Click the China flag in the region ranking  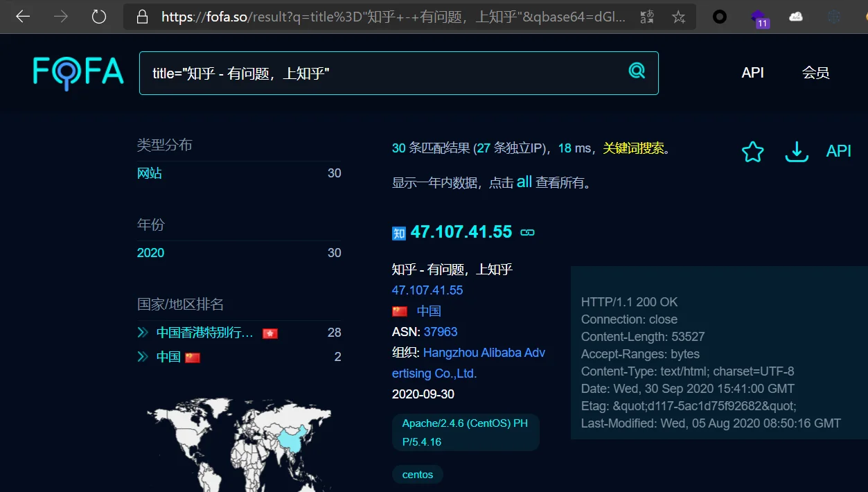[193, 358]
